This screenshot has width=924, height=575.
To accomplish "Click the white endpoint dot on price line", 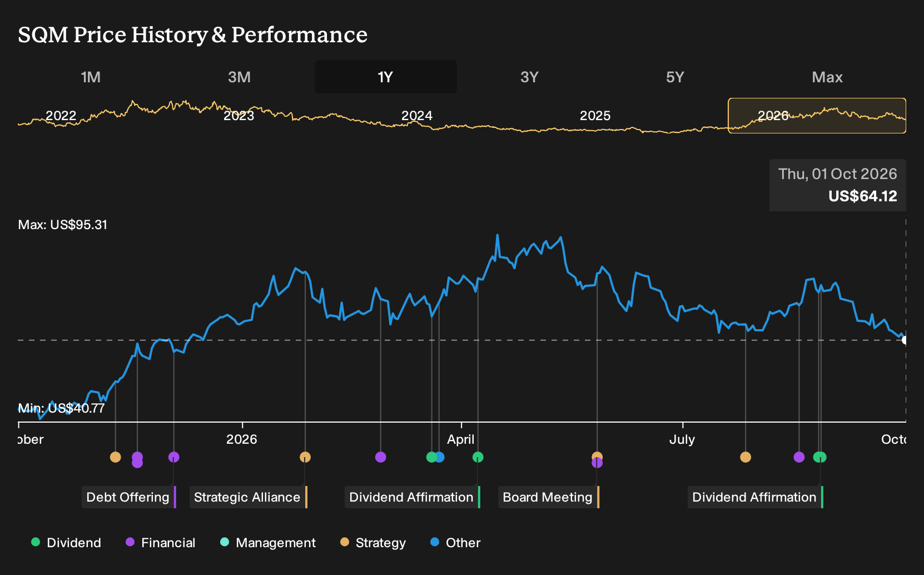I will pyautogui.click(x=905, y=340).
